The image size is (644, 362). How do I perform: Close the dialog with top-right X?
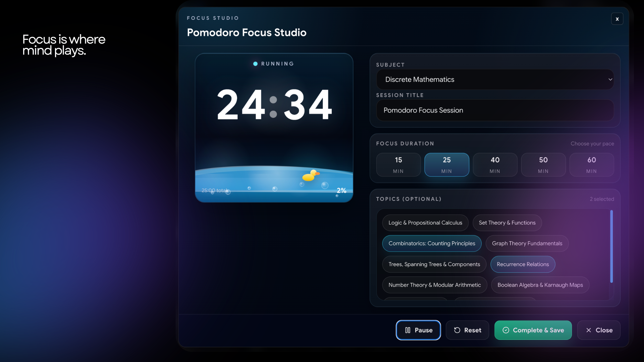(x=617, y=19)
